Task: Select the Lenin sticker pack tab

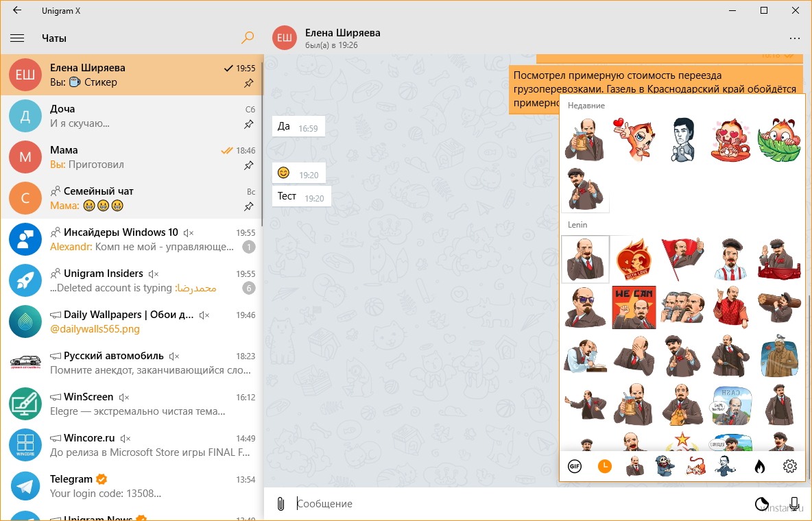Action: pos(635,466)
